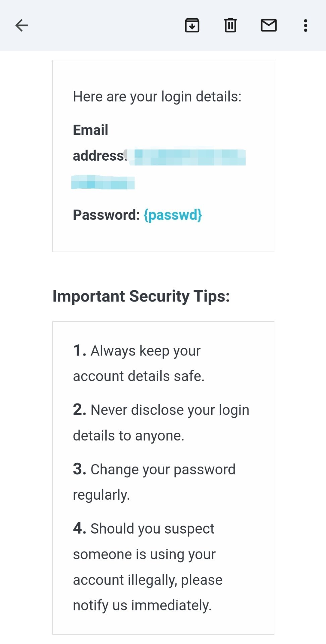Click the bold number 3 in tips list
326x644 pixels.
79,469
